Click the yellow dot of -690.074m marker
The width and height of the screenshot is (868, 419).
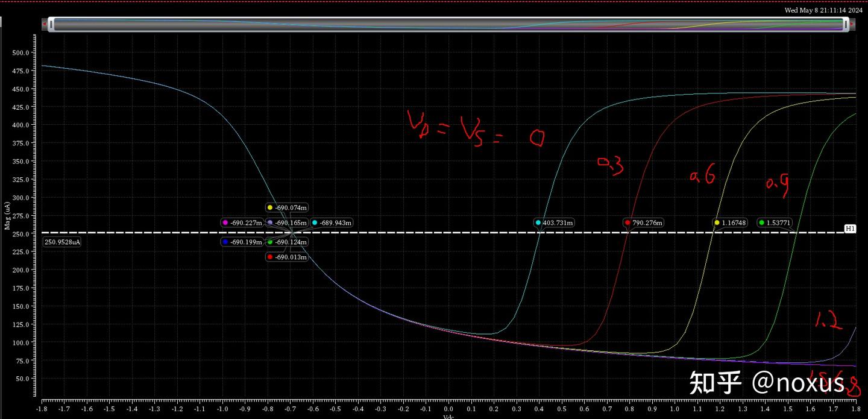point(270,207)
